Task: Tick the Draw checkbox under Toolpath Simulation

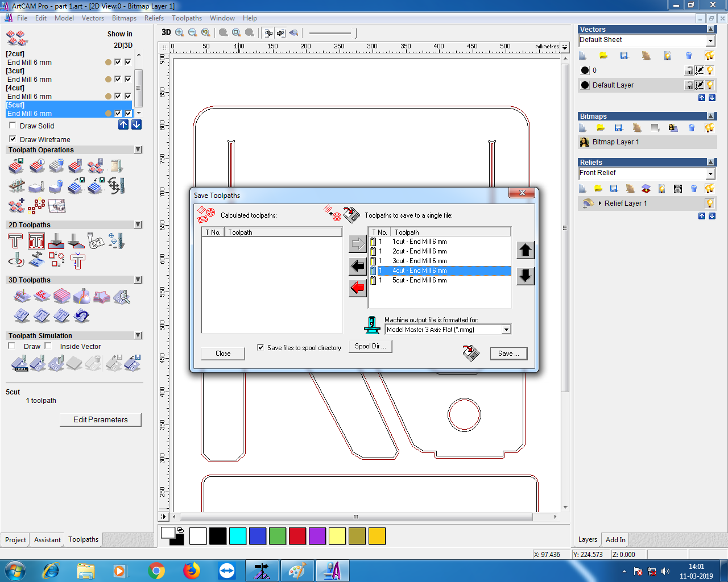Action: (x=11, y=346)
